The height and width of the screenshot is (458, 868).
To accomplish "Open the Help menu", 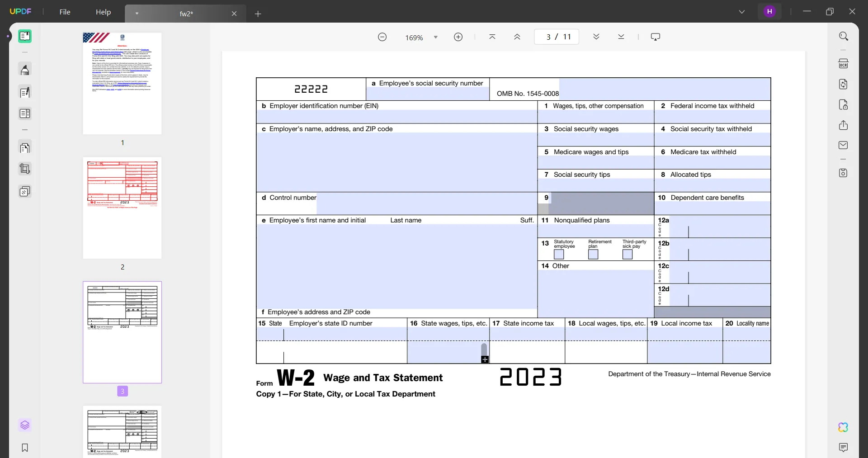I will coord(103,12).
